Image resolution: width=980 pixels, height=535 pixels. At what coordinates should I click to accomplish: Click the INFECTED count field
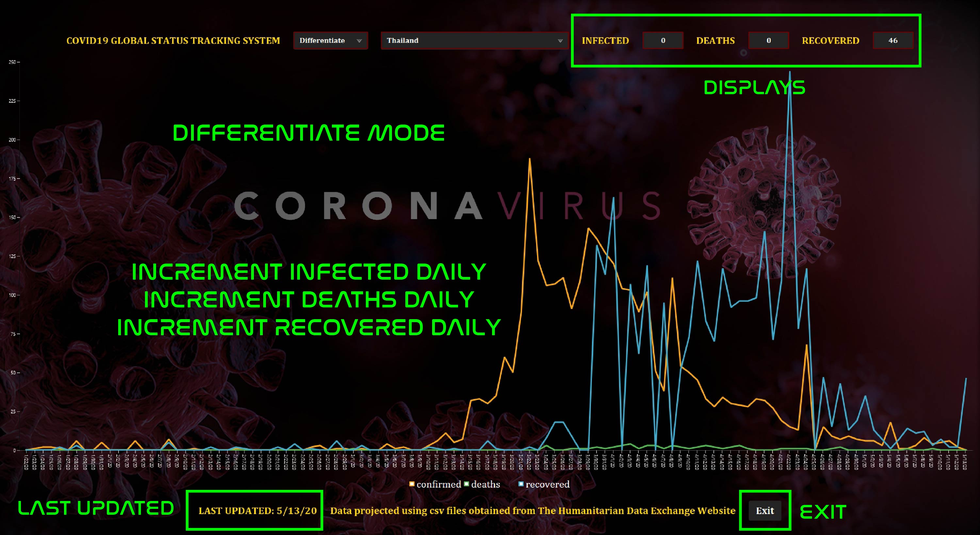(663, 40)
